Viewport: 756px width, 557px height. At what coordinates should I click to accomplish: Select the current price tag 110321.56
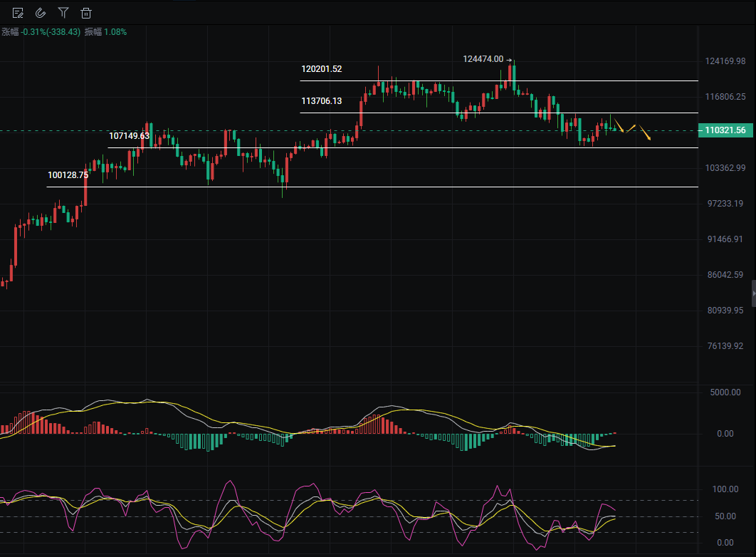coord(725,130)
